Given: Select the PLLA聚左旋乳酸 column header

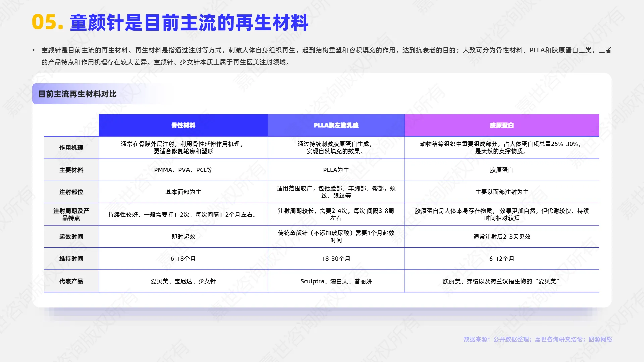Looking at the screenshot, I should point(336,125).
